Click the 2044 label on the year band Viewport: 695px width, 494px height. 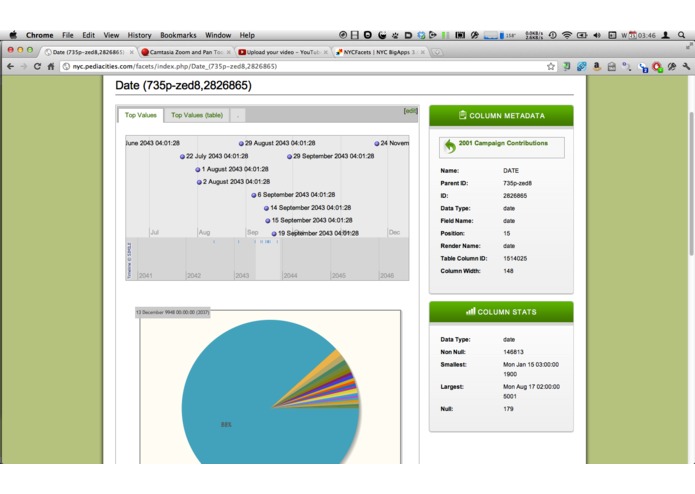tap(290, 276)
